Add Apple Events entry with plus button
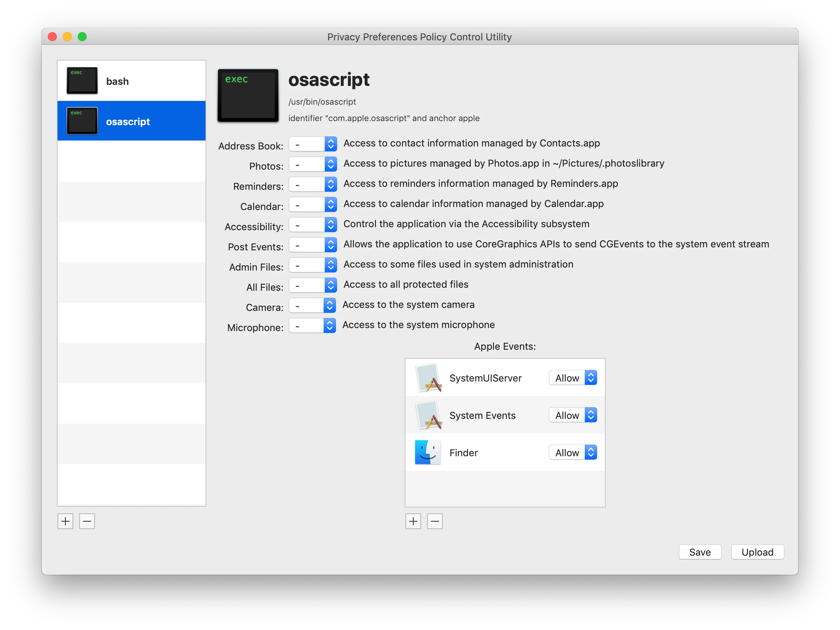This screenshot has height=630, width=840. (x=413, y=521)
